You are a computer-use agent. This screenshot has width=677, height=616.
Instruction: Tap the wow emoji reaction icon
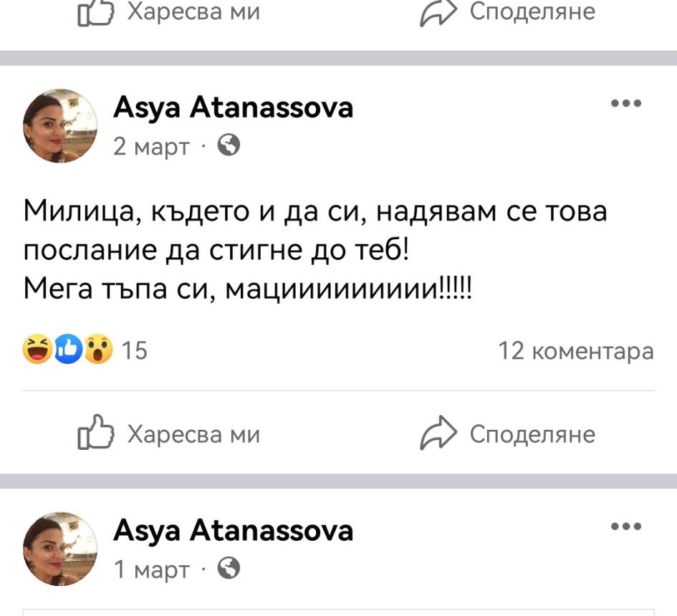[x=98, y=350]
